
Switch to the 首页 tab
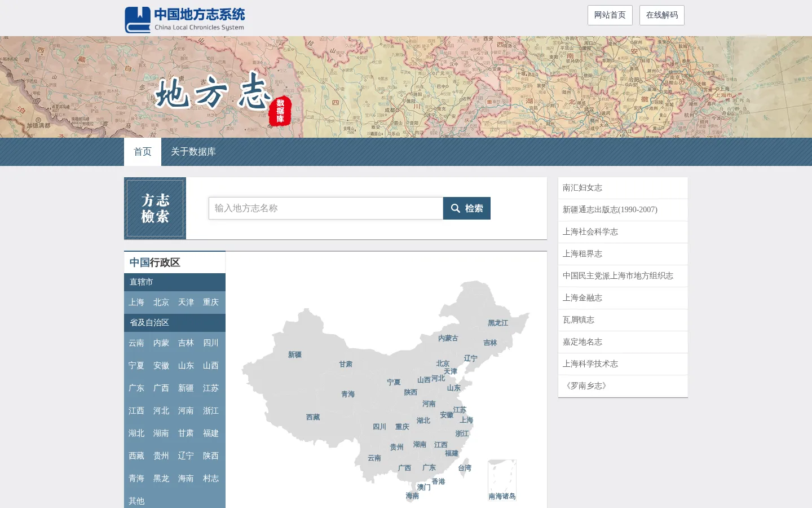pos(143,152)
